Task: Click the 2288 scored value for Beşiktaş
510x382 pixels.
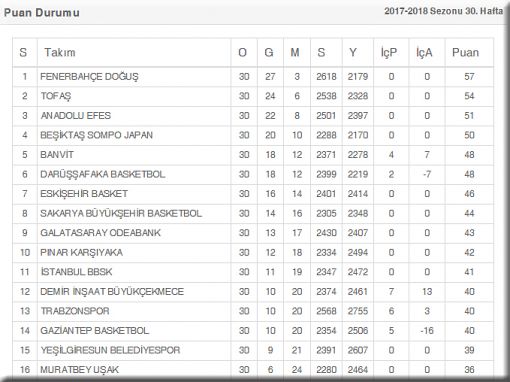Action: point(326,135)
